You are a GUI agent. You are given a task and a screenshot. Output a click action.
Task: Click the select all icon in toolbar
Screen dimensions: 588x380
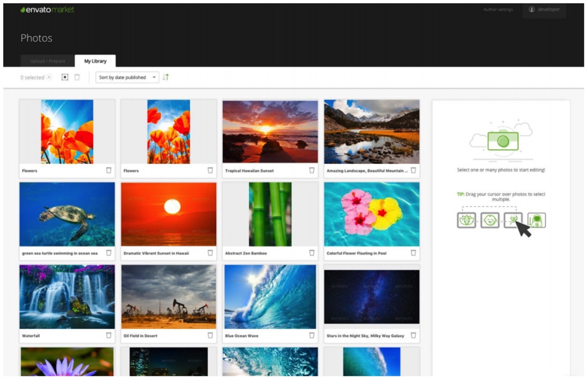[x=65, y=77]
